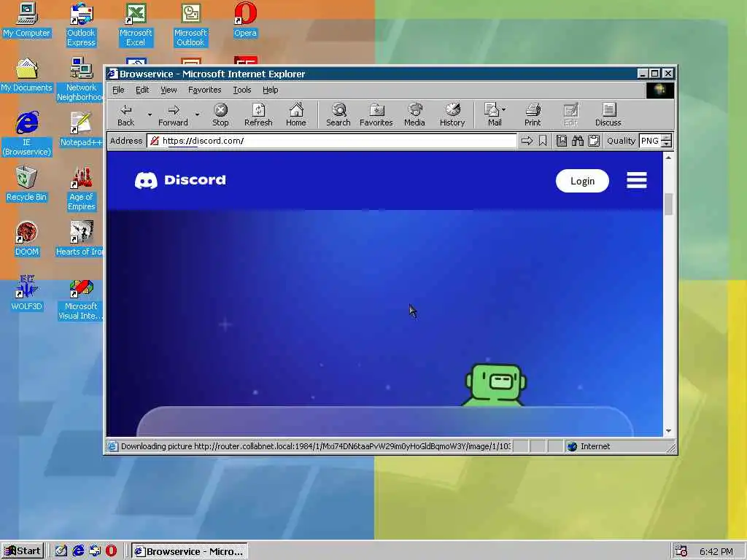Click the Forward toolbar button
Image resolution: width=747 pixels, height=560 pixels.
(173, 114)
